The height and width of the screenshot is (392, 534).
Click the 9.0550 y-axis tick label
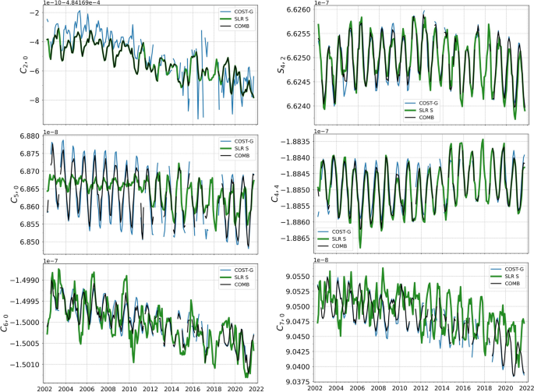pyautogui.click(x=299, y=276)
